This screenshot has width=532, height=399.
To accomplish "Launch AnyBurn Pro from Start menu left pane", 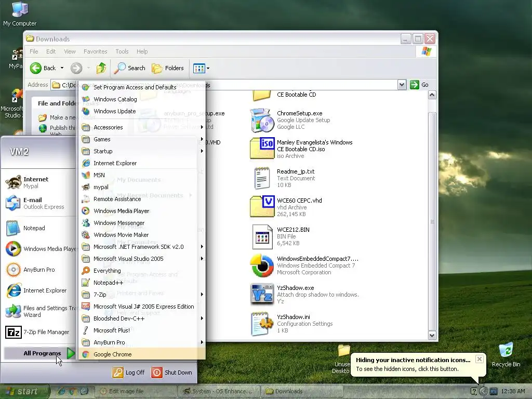I will [x=39, y=270].
